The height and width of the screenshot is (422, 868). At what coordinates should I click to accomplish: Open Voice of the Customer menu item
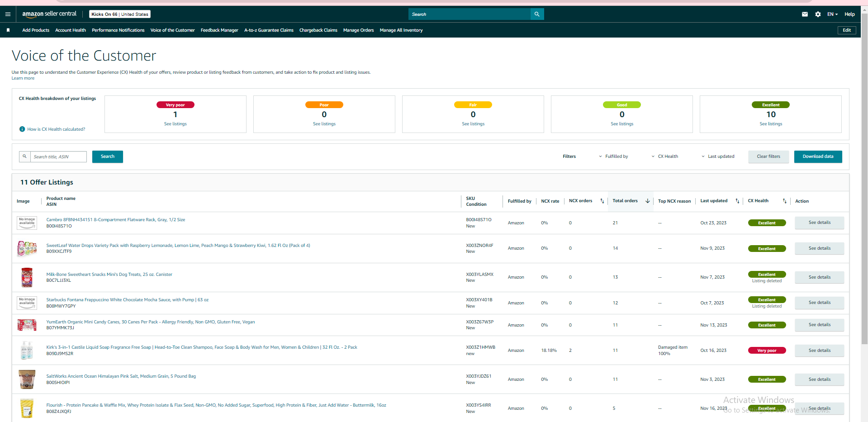pyautogui.click(x=172, y=30)
